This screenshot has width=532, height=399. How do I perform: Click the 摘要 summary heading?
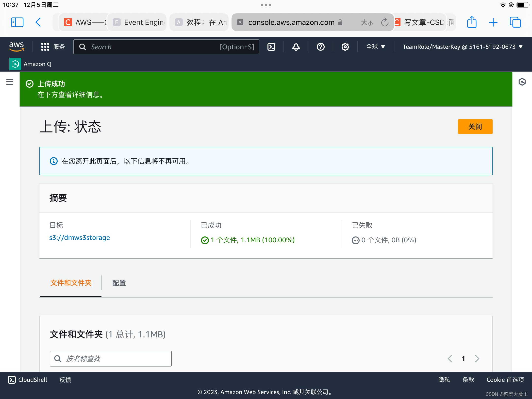(58, 198)
